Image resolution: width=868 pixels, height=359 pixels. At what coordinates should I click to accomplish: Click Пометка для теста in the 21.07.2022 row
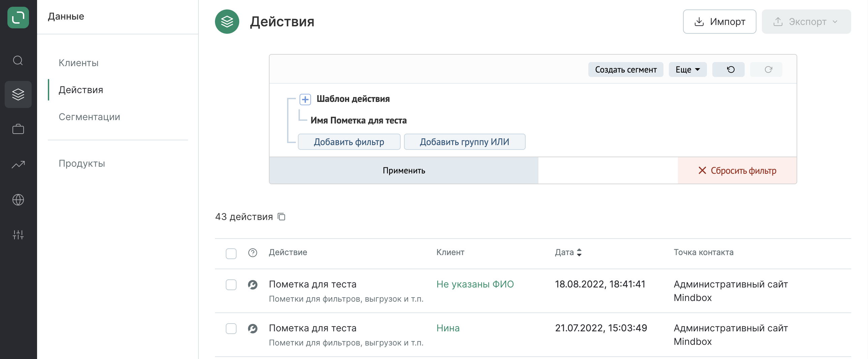pos(313,328)
